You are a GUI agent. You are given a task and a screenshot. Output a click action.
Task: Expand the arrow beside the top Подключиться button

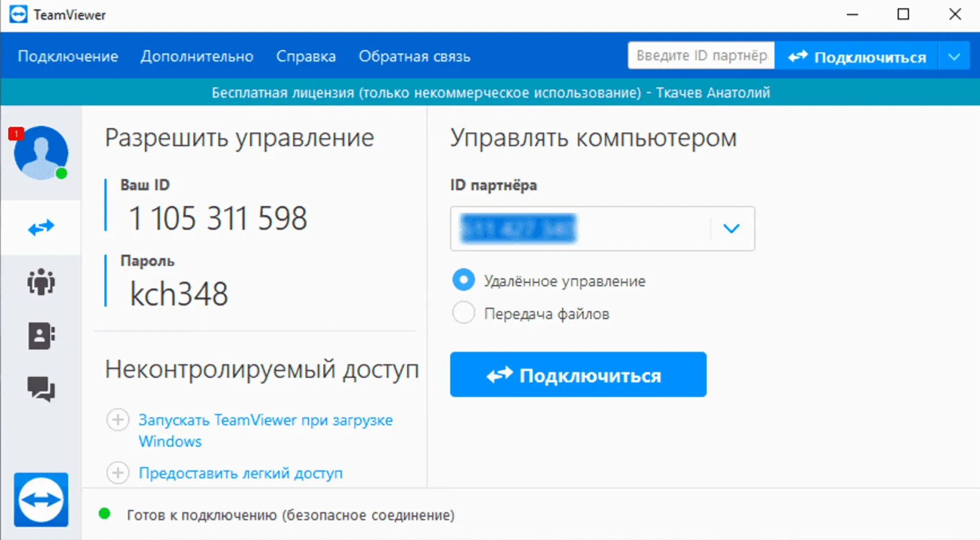pos(954,56)
